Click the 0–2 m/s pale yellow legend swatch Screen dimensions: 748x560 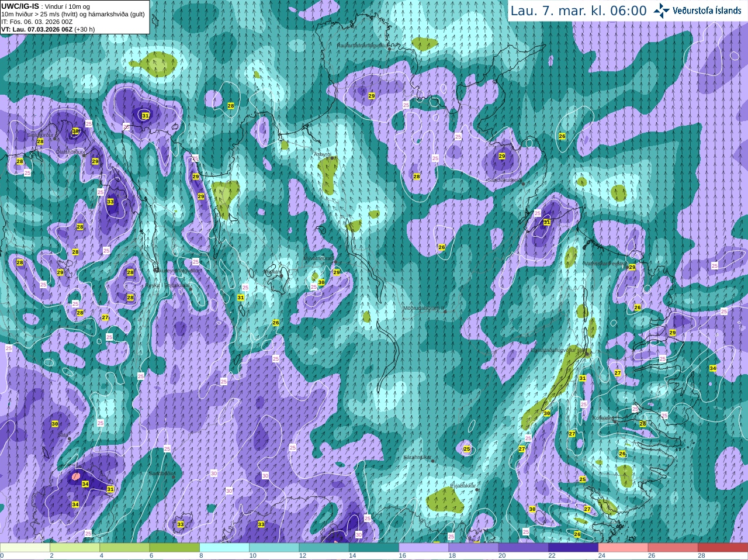pyautogui.click(x=25, y=548)
